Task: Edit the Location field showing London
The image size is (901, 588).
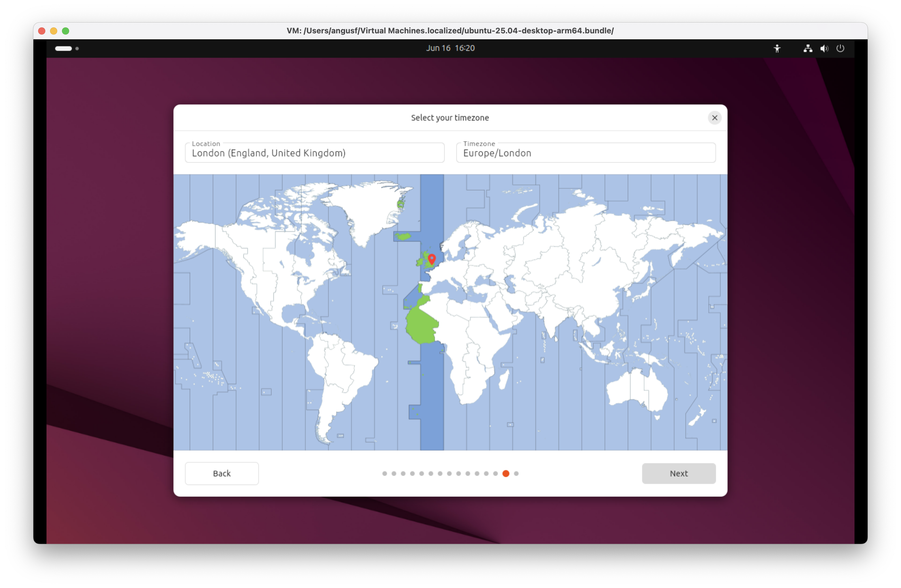Action: point(314,153)
